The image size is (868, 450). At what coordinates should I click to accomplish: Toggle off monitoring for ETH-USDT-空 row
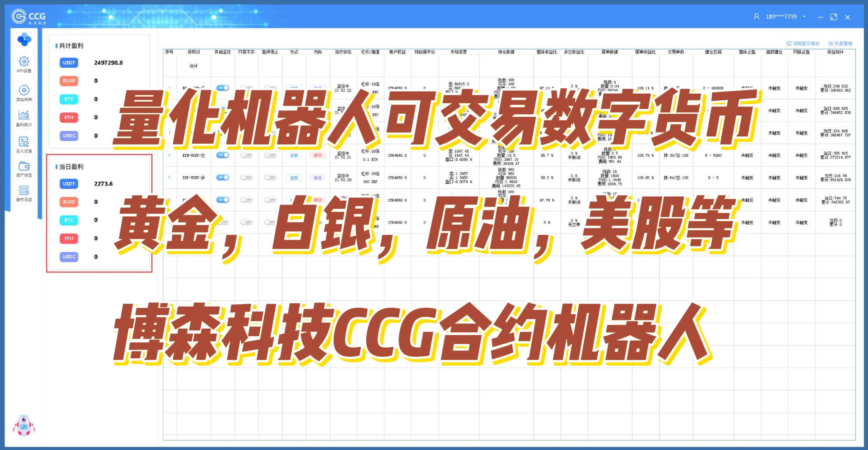click(223, 155)
